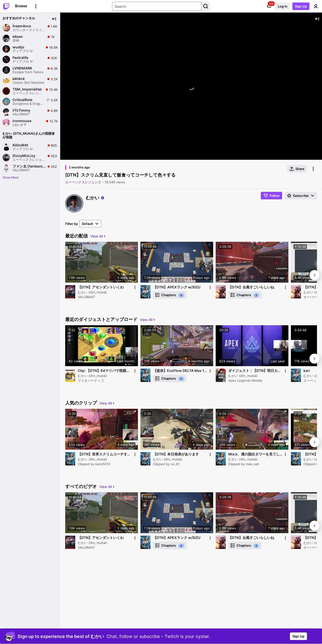Expand the Subscribe dropdown
The width and height of the screenshot is (322, 644).
coord(301,196)
